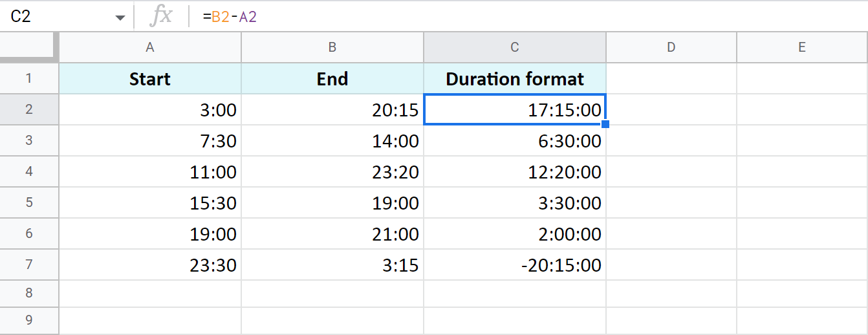Select column B header

pos(332,47)
